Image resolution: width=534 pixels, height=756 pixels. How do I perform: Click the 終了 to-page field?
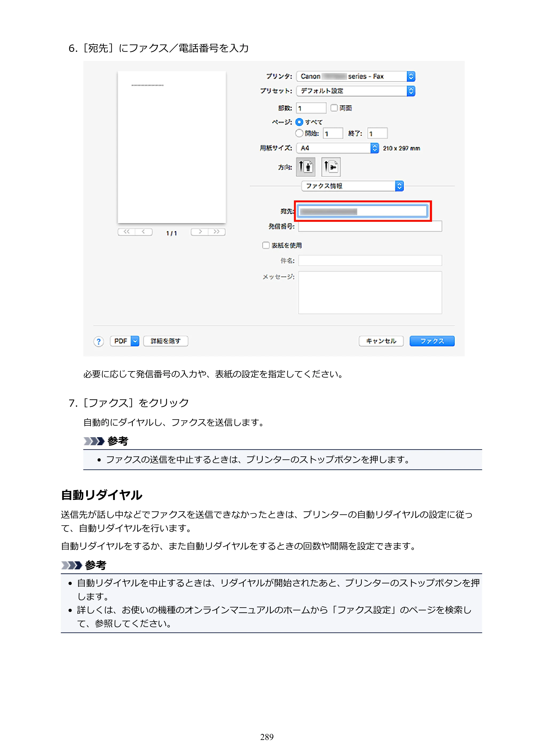pos(377,133)
